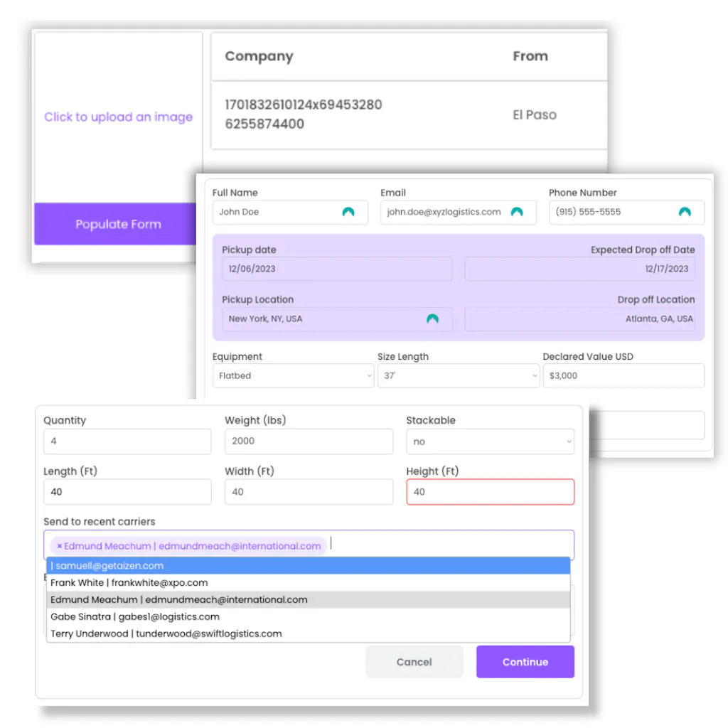Click the autofill icon in Pickup Location field
Image resolution: width=728 pixels, height=728 pixels.
click(432, 319)
